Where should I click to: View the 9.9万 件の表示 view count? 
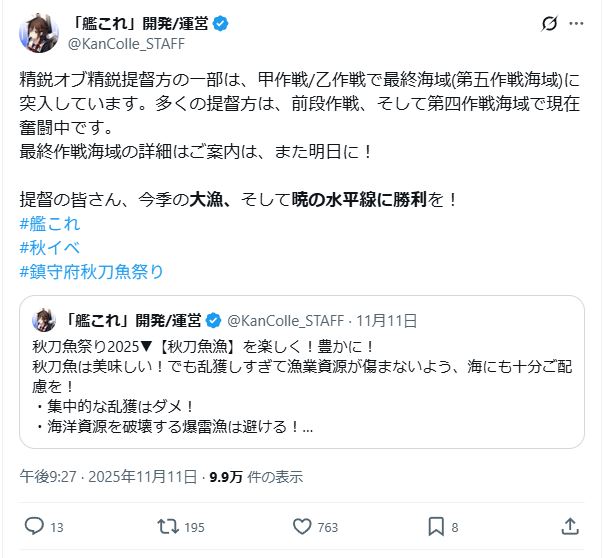254,476
